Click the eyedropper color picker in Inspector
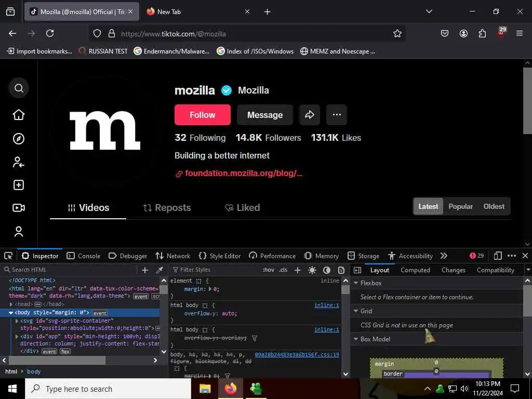The height and width of the screenshot is (399, 532). point(159,270)
